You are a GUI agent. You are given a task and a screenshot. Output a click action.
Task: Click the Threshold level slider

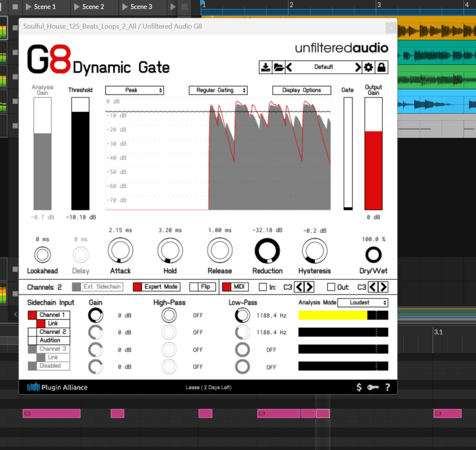pos(80,154)
